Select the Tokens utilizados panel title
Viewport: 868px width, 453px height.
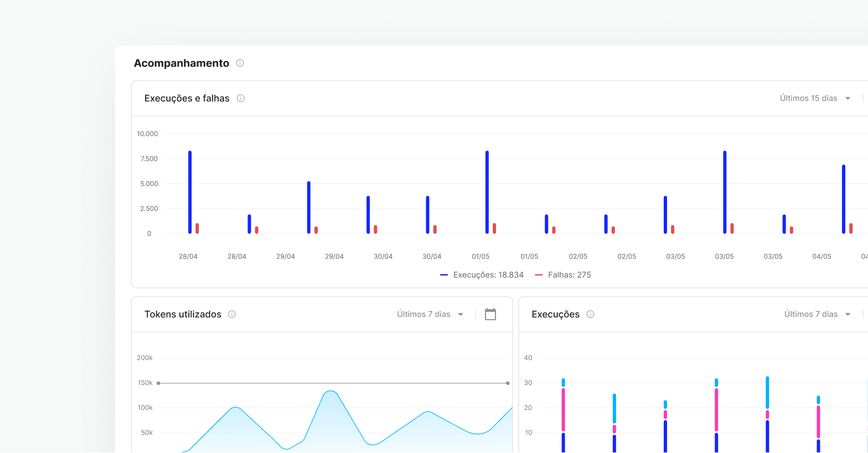tap(183, 314)
